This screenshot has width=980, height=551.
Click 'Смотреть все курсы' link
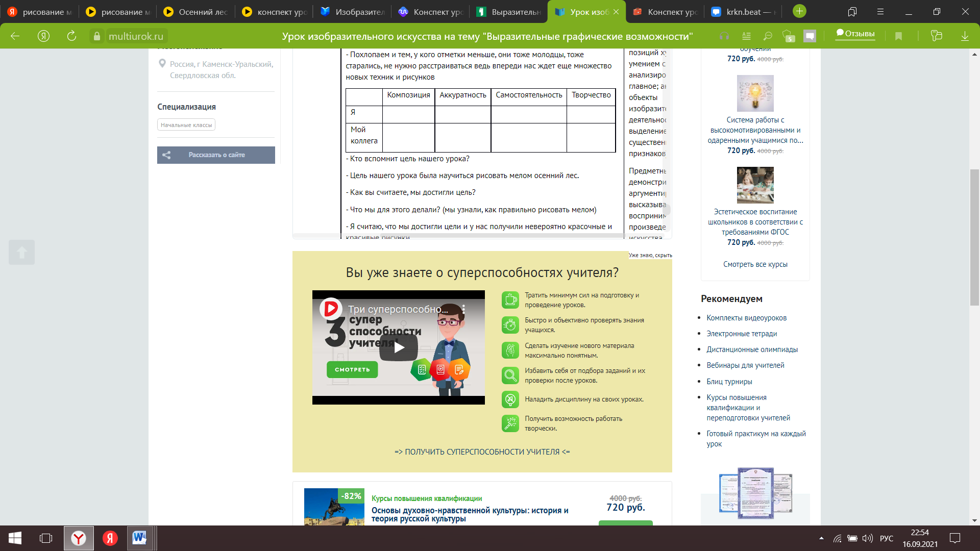tap(755, 264)
